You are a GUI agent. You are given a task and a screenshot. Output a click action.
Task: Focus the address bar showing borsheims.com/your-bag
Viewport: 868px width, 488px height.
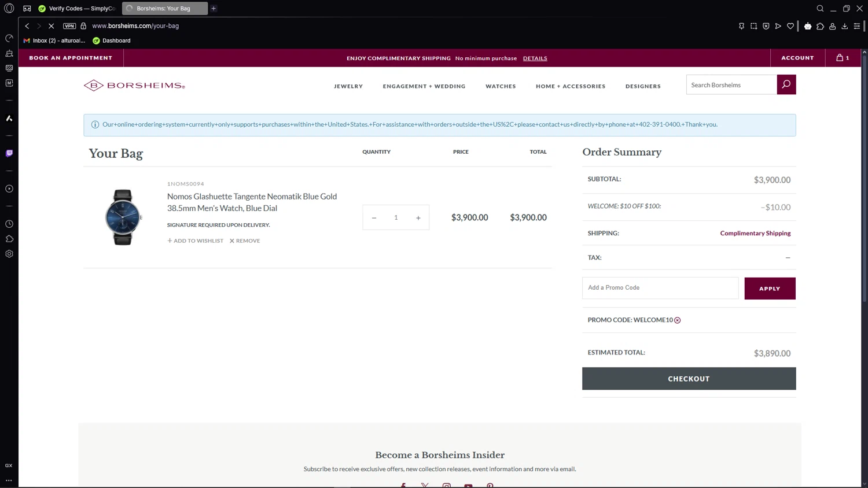tap(135, 26)
